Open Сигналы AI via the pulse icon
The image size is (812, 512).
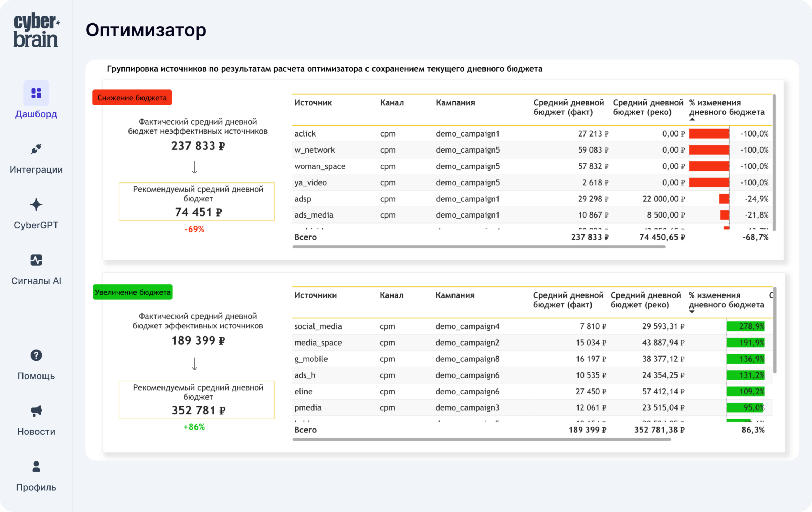point(36,260)
